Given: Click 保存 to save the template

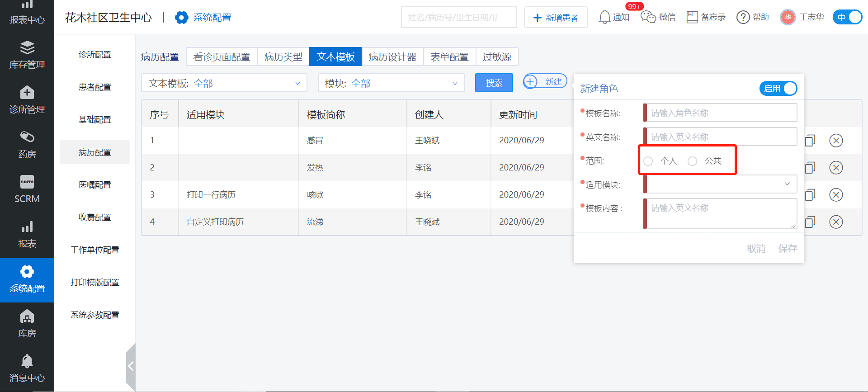Looking at the screenshot, I should pyautogui.click(x=787, y=249).
